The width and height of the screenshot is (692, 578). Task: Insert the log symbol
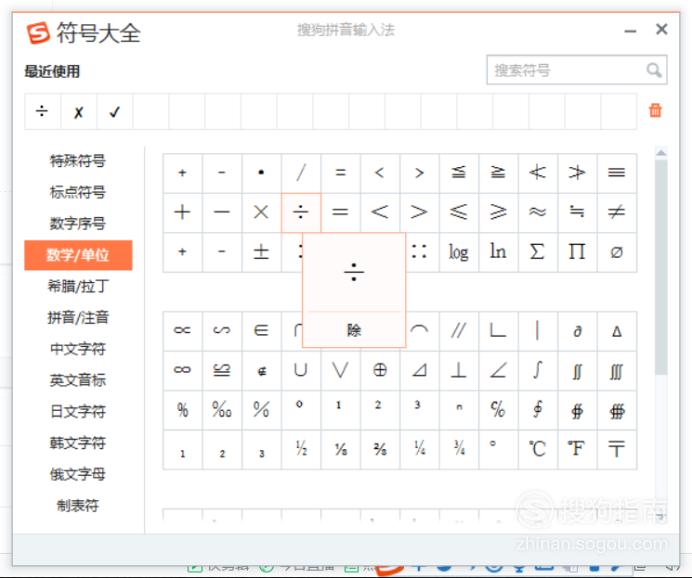click(459, 252)
